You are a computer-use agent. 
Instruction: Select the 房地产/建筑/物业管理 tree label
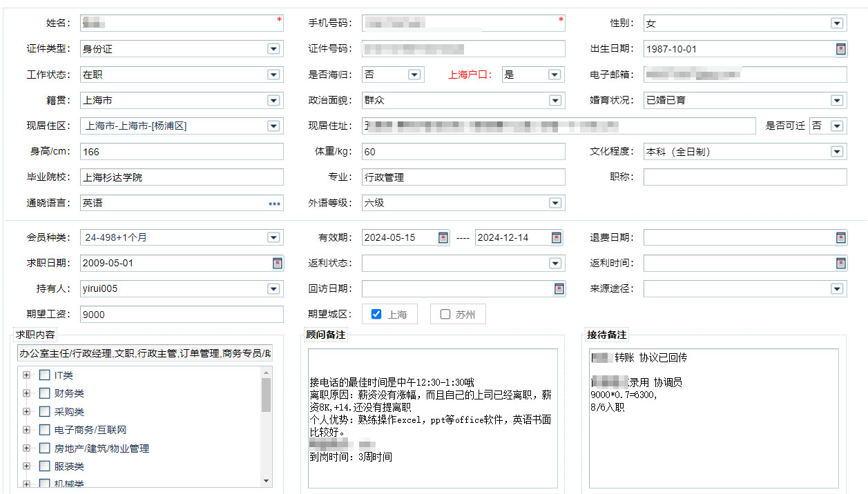102,448
